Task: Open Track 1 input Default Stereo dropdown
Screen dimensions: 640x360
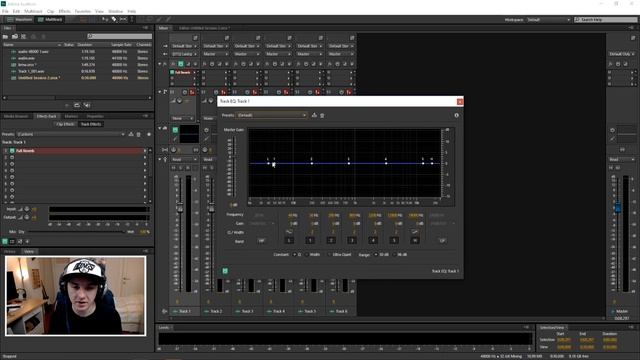Action: click(x=183, y=46)
